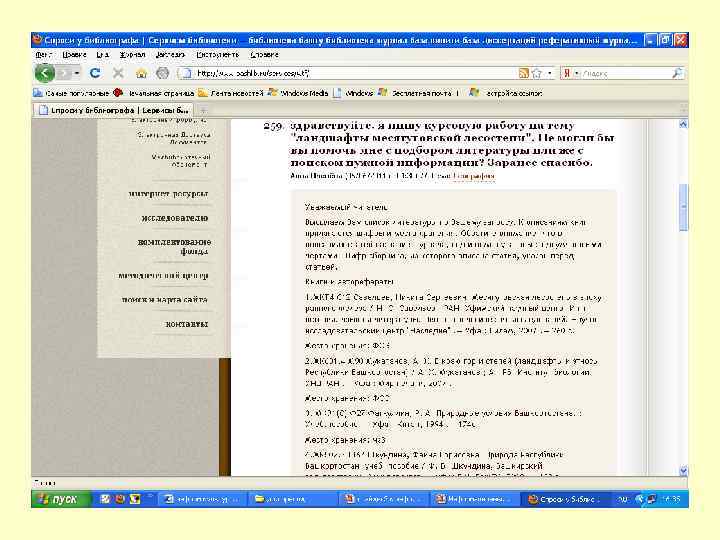Click the page scrollbar down arrow
This screenshot has height=540, width=720.
[x=683, y=471]
